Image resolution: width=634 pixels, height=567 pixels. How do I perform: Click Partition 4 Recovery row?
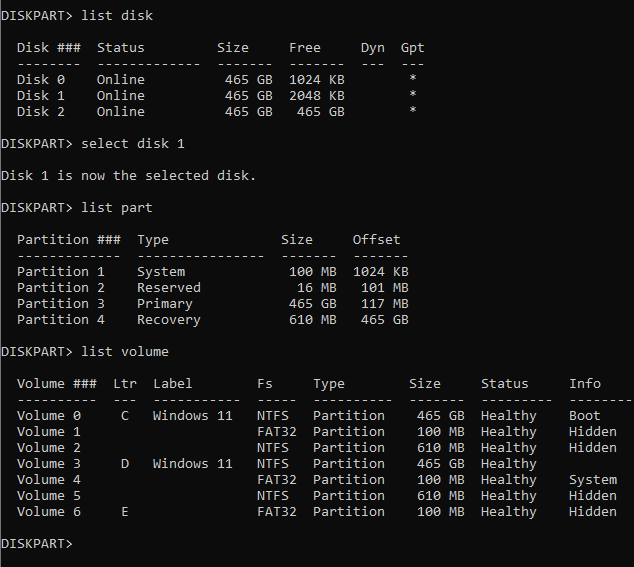[213, 320]
